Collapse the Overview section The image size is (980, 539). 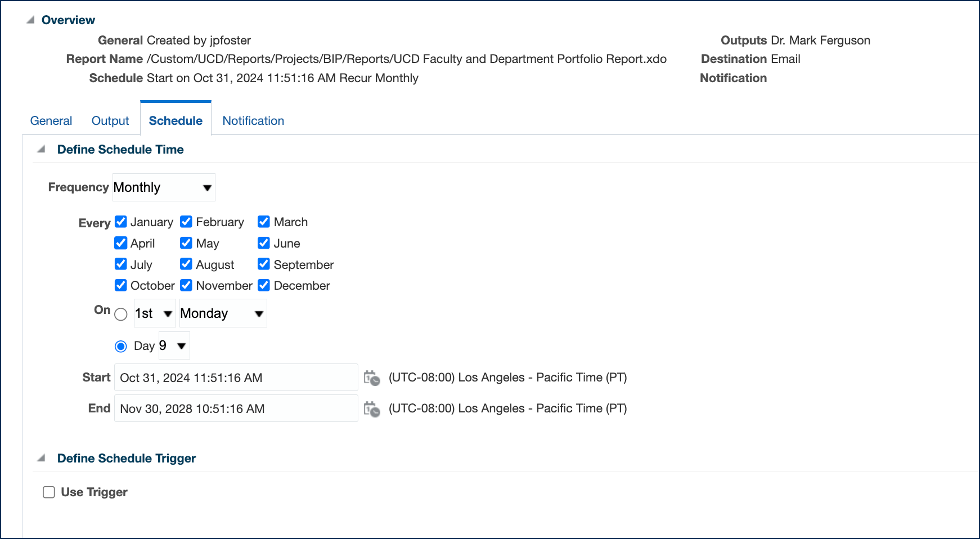(30, 20)
